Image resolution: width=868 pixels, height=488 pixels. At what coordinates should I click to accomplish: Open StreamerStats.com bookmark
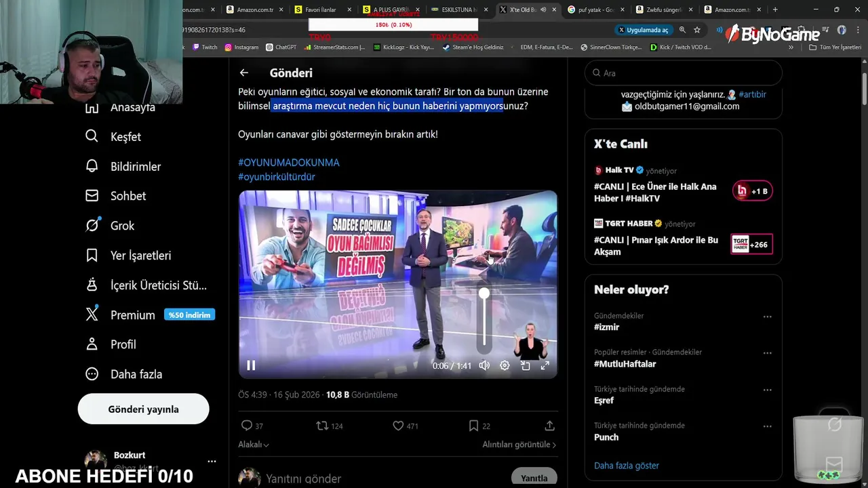pyautogui.click(x=335, y=47)
